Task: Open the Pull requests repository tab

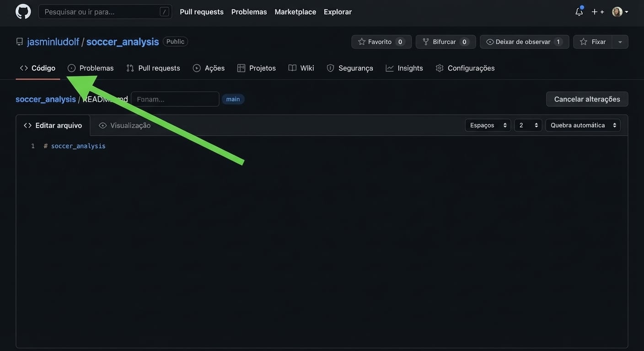Action: point(153,68)
